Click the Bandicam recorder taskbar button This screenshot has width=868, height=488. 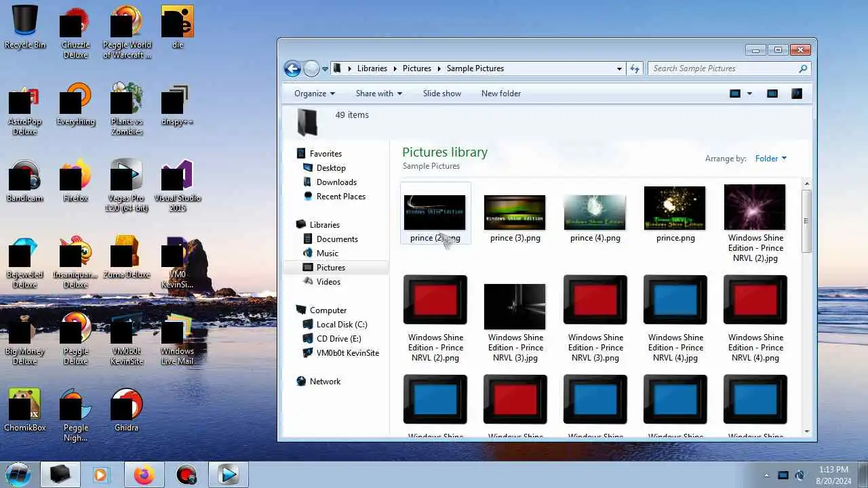coord(186,474)
